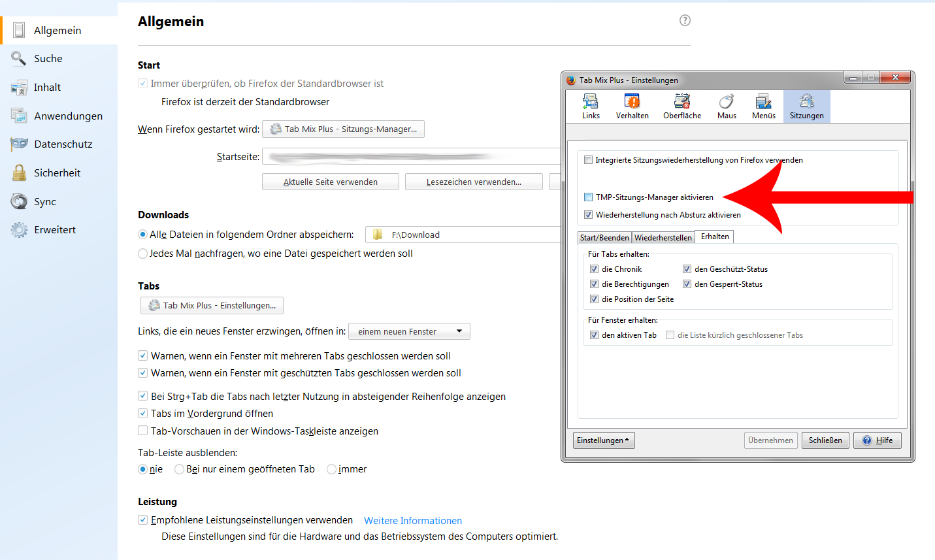This screenshot has width=935, height=560.
Task: Open the Erweitert preferences category
Action: tap(59, 230)
